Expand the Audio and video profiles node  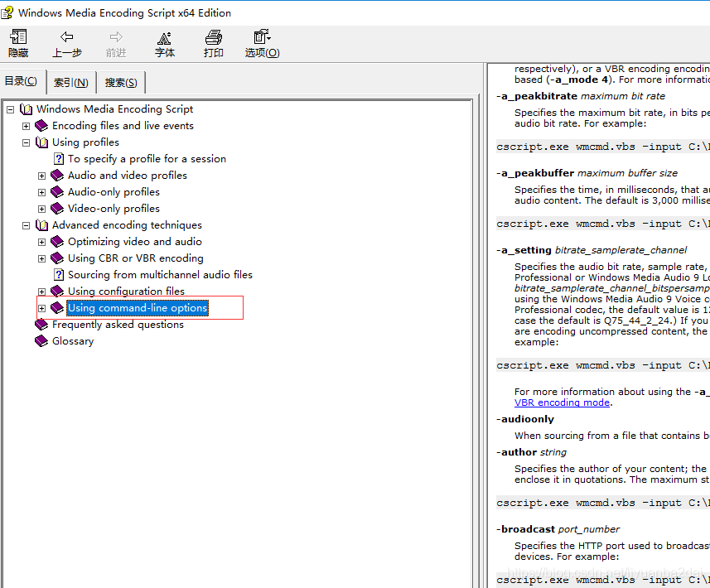tap(41, 176)
